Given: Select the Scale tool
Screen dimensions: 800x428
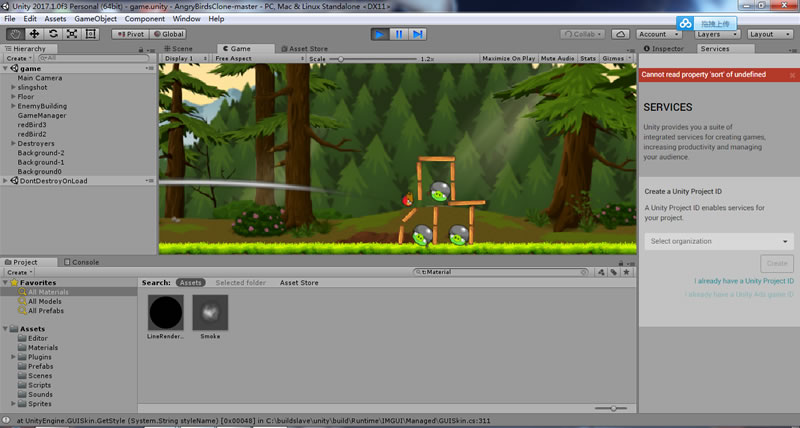Looking at the screenshot, I should [x=72, y=34].
